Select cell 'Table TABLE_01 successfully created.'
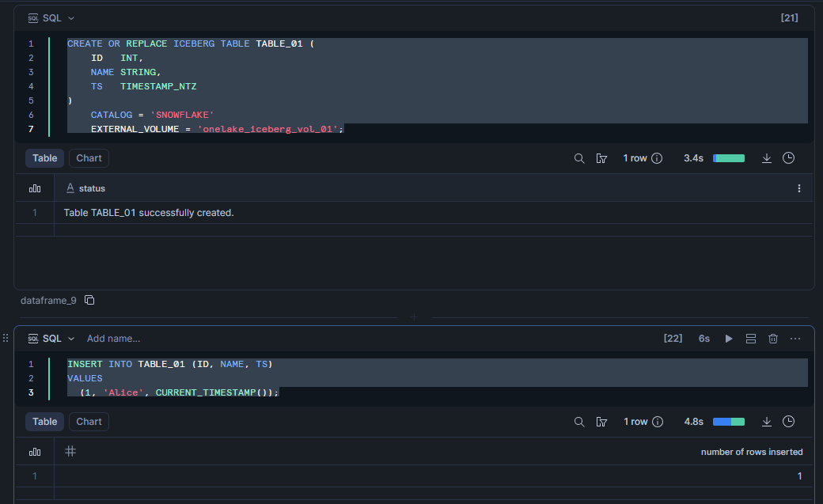 (149, 213)
